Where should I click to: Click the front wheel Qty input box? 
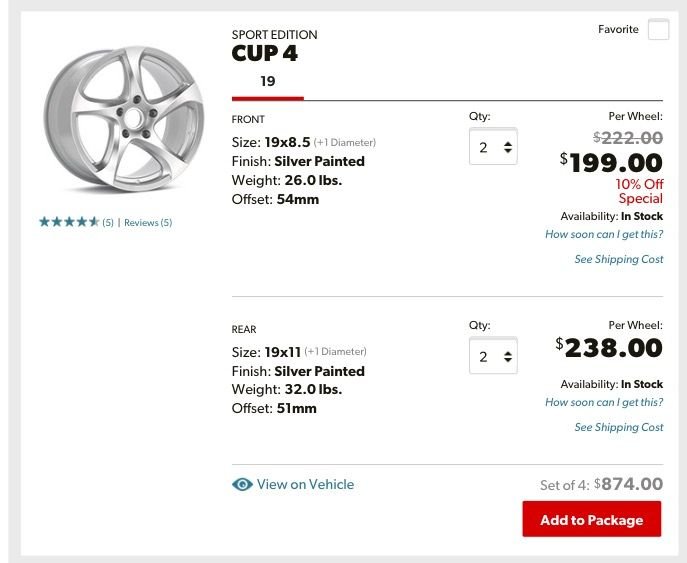tap(485, 147)
